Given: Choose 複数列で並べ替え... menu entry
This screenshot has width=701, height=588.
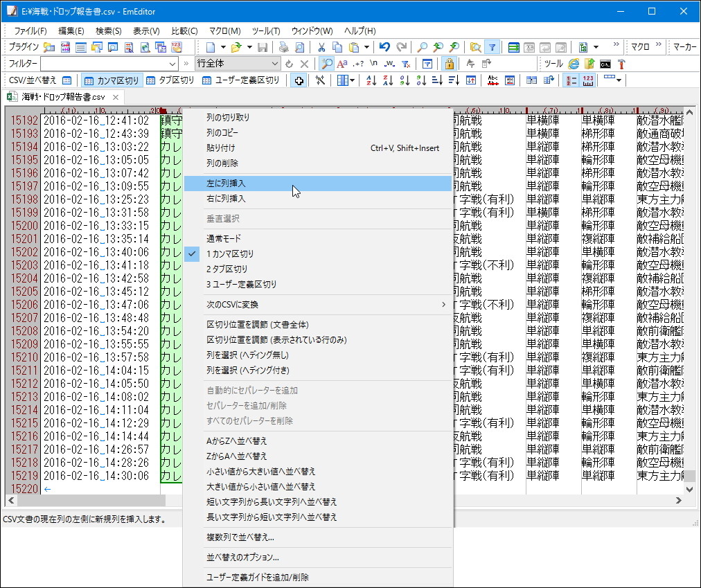Looking at the screenshot, I should [317, 537].
